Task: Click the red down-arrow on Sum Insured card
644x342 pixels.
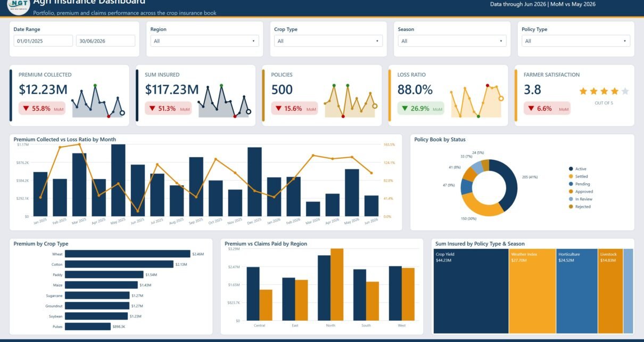Action: [x=152, y=108]
